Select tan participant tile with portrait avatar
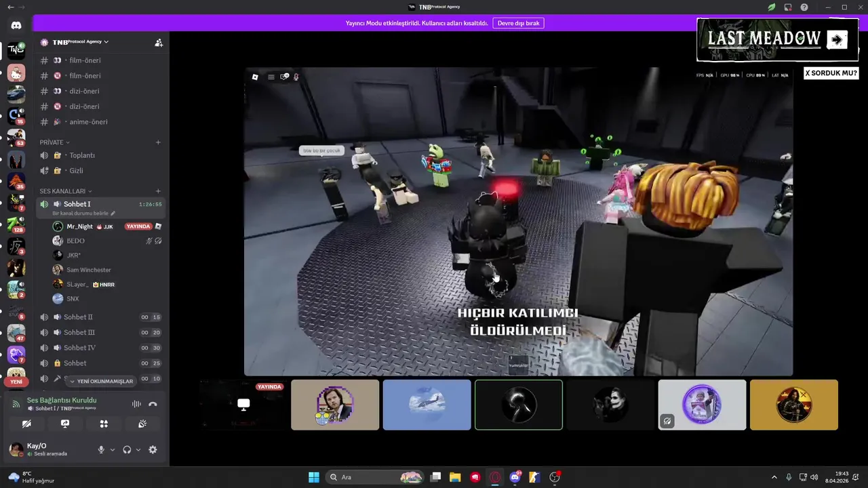Image resolution: width=868 pixels, height=488 pixels. tap(335, 405)
